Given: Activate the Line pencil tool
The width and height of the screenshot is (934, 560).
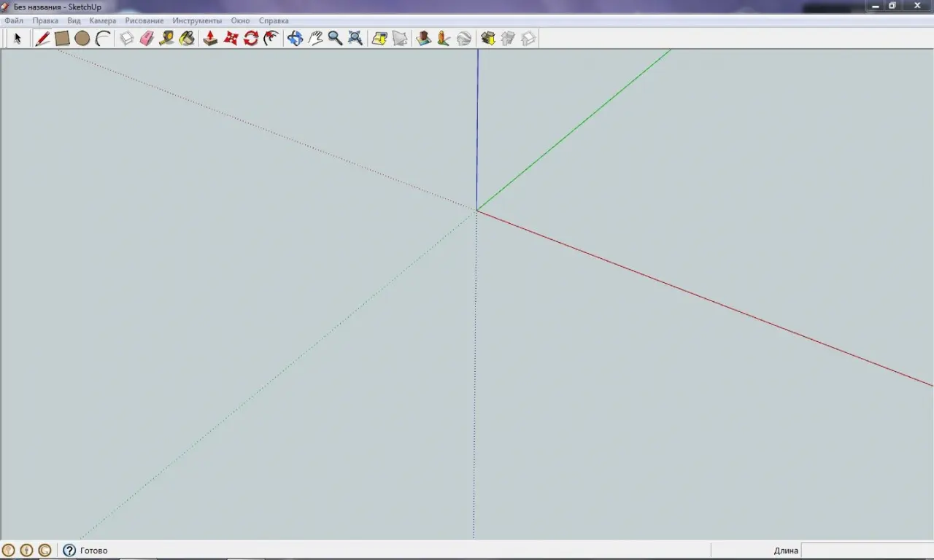Looking at the screenshot, I should [x=42, y=39].
